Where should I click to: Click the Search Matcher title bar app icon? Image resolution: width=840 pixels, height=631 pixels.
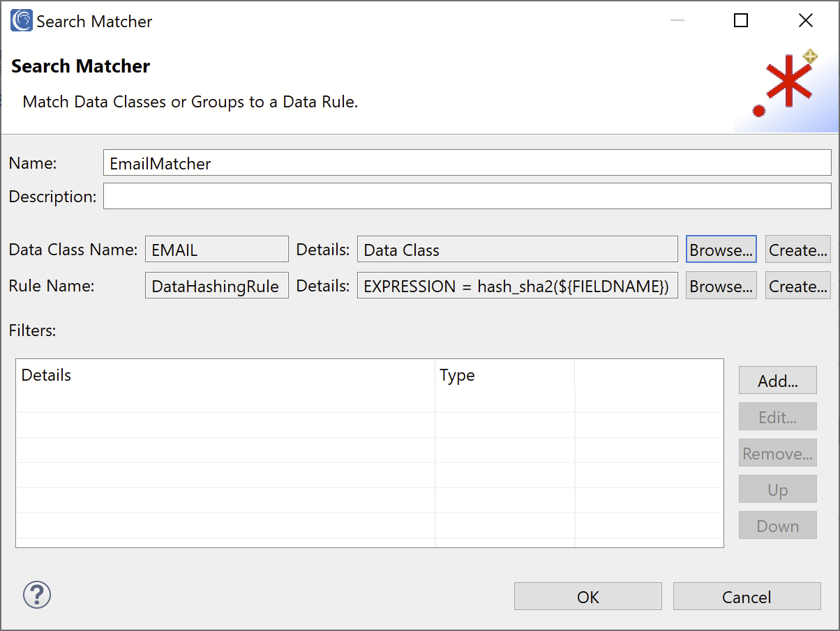22,21
